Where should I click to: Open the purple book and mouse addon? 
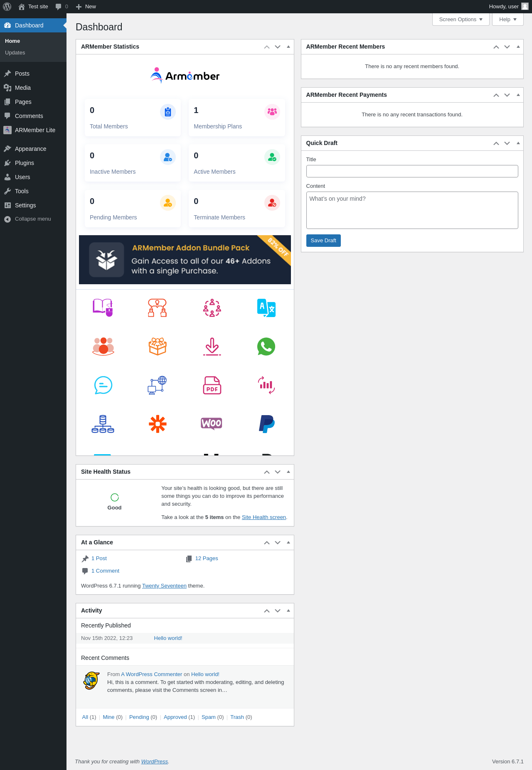click(x=103, y=308)
